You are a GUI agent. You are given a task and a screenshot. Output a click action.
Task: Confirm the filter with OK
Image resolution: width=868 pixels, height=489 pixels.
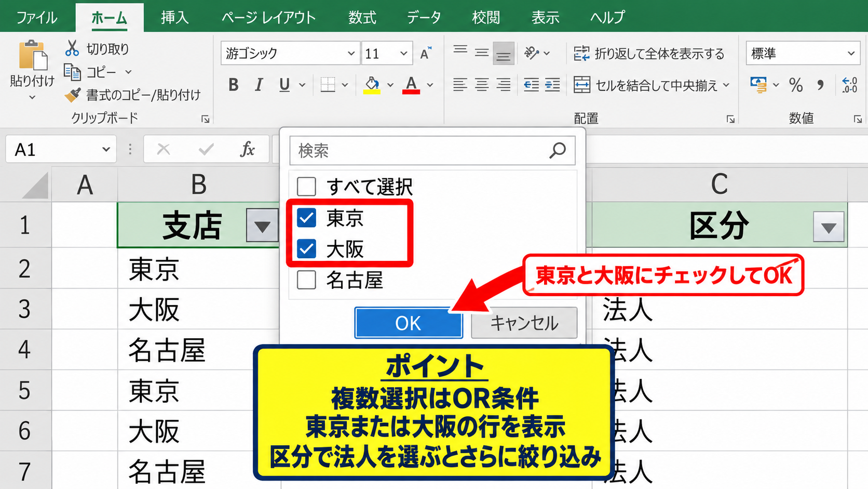pos(409,323)
